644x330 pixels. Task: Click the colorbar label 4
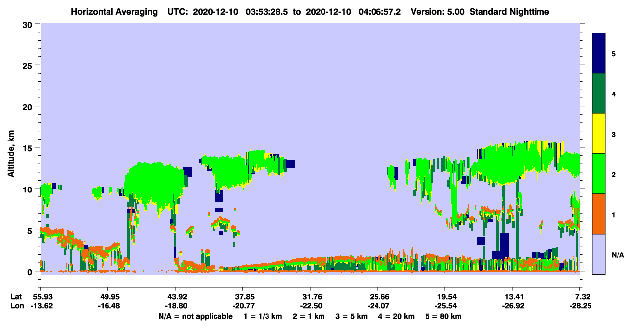point(614,94)
